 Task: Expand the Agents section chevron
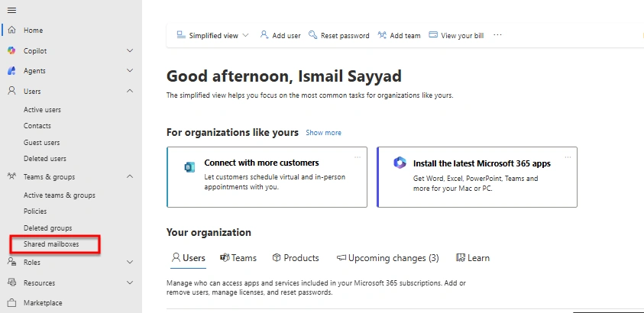[130, 70]
